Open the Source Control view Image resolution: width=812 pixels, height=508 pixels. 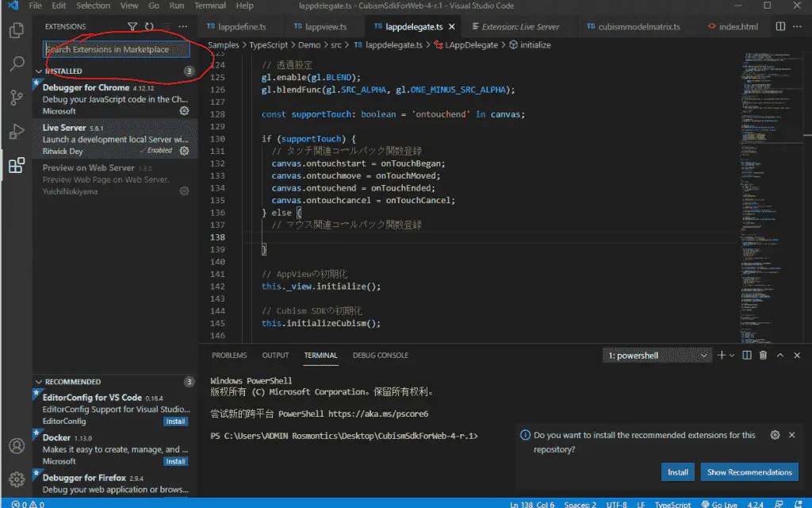[x=17, y=98]
